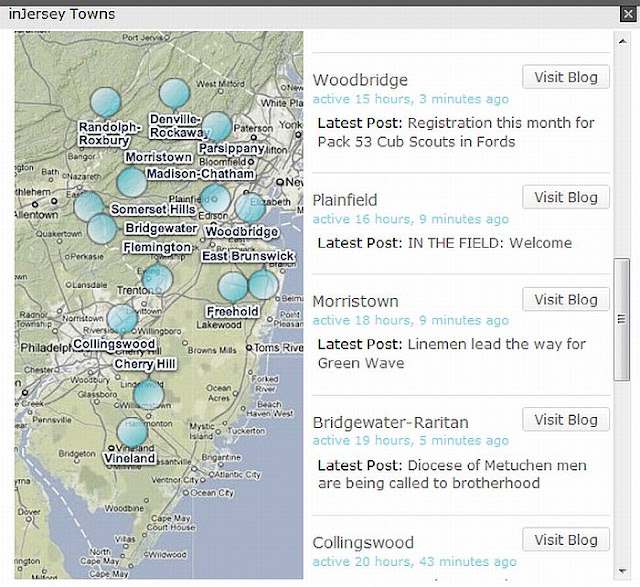Open the Morristown town title link
Screen dimensions: 640x587
355,301
